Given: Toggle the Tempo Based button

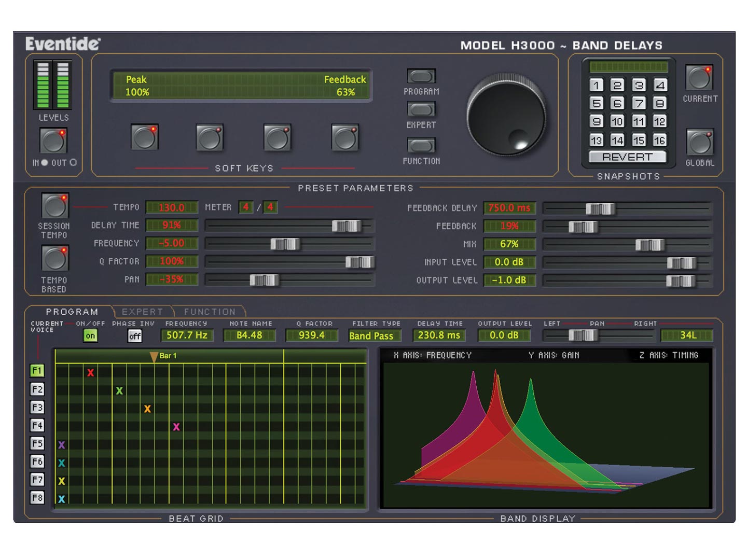Looking at the screenshot, I should [x=55, y=258].
